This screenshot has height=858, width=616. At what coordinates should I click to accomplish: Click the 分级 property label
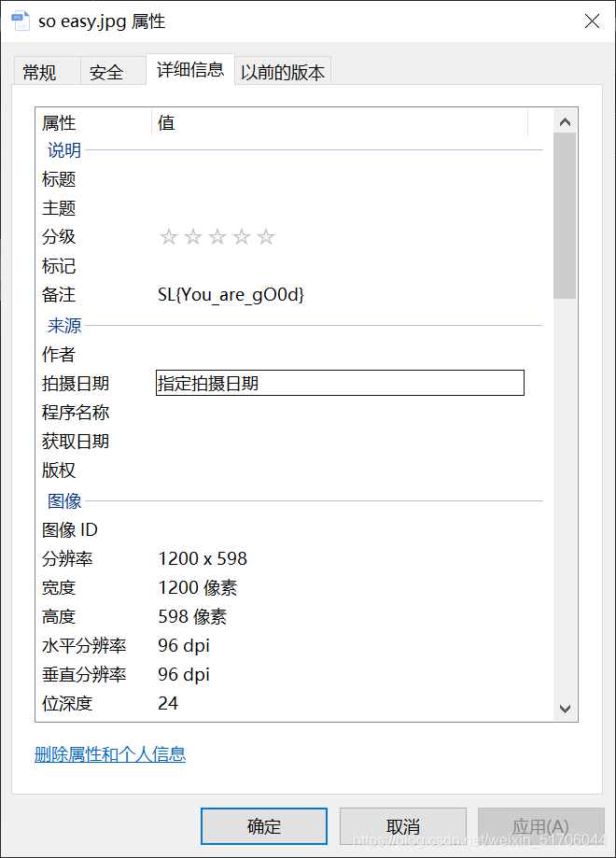(59, 237)
